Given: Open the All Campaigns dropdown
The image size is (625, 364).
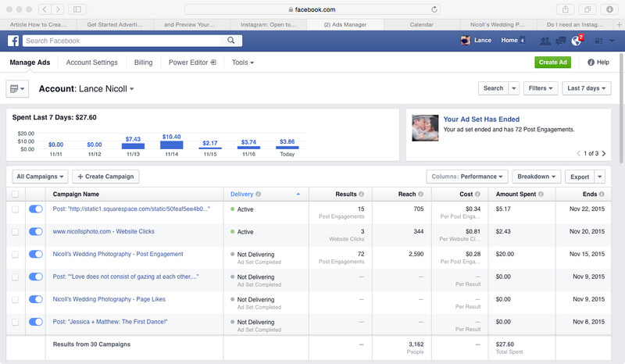Looking at the screenshot, I should pyautogui.click(x=41, y=177).
